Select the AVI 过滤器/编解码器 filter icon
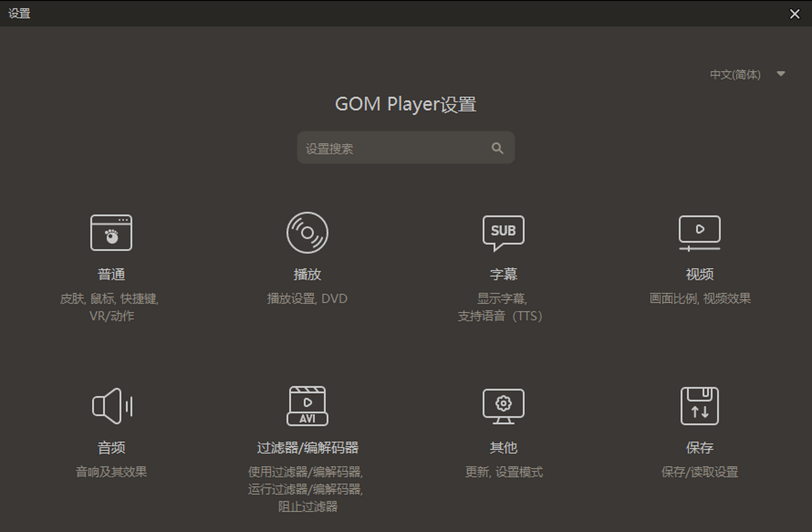 307,405
